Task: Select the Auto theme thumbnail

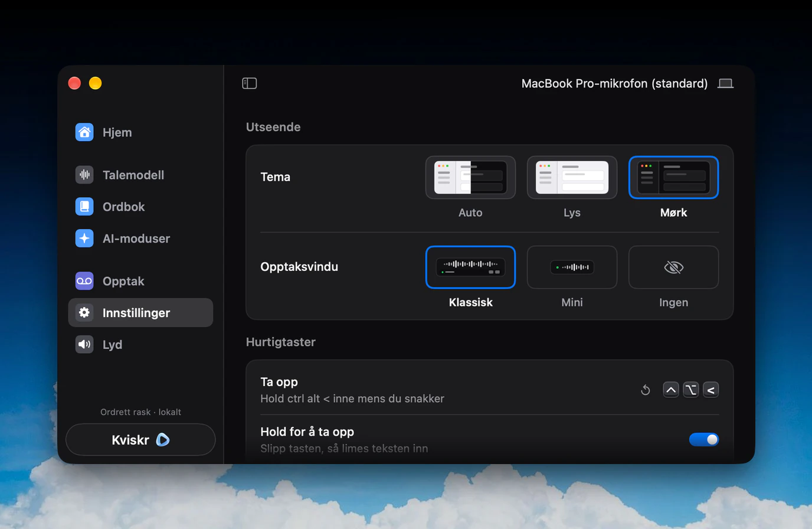Action: [x=470, y=178]
